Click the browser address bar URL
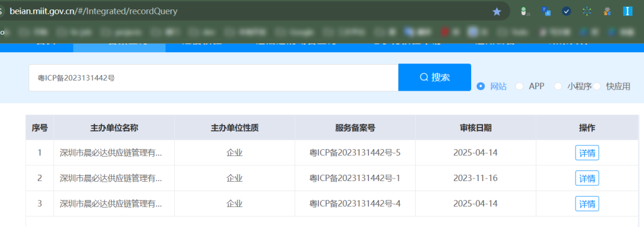The image size is (644, 227). tap(94, 11)
